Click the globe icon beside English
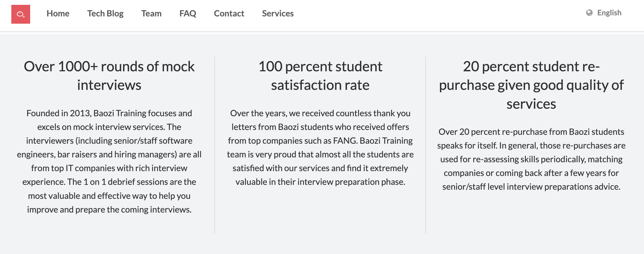Image resolution: width=644 pixels, height=254 pixels. point(589,13)
